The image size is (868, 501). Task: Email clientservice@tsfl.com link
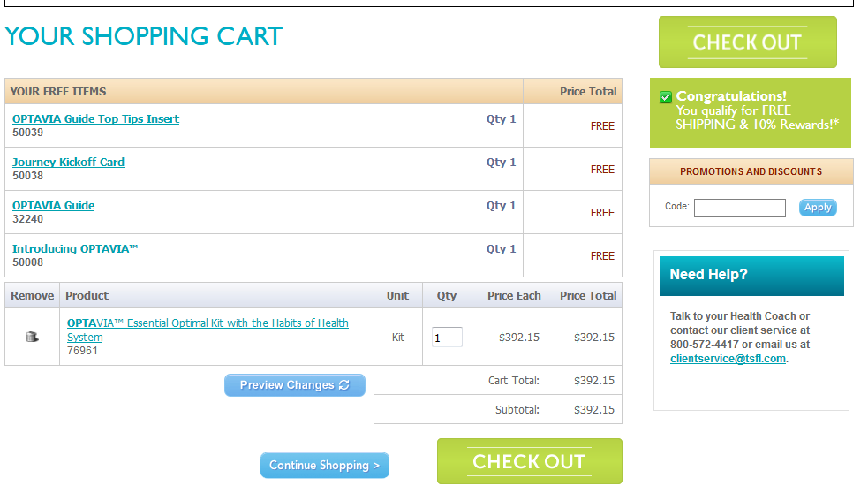[728, 359]
